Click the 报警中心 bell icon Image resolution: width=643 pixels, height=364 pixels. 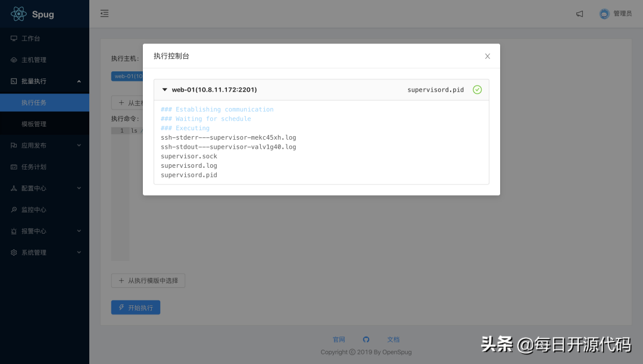14,231
